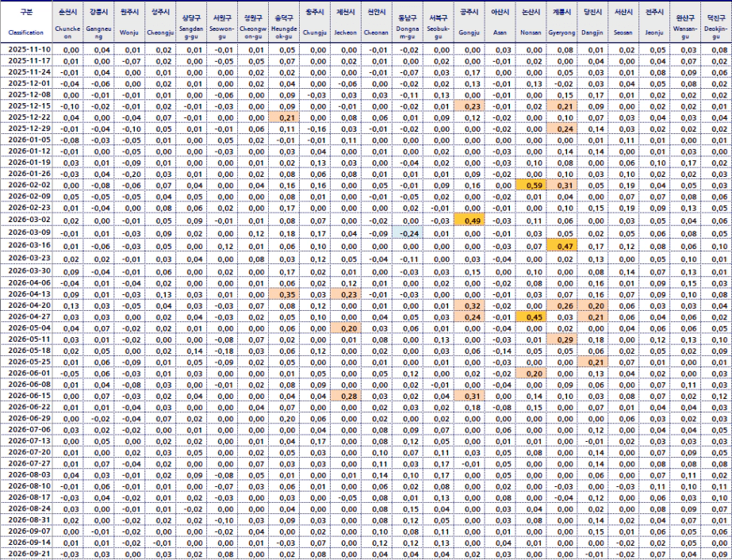Click the Gyeryong column header
The width and height of the screenshot is (732, 560).
pos(561,22)
